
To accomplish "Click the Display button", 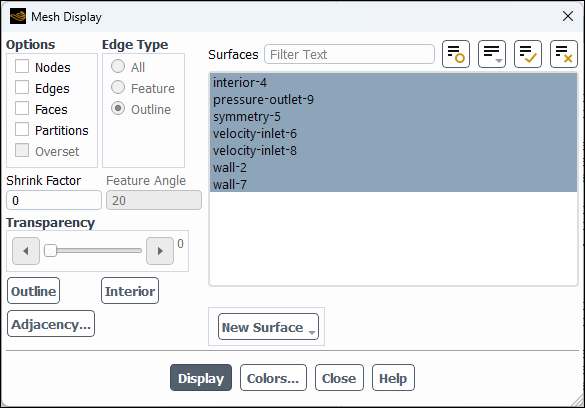I will [x=201, y=377].
